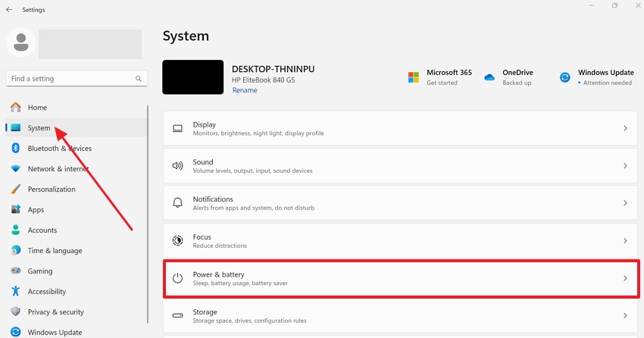Click the Find a setting search box

point(77,79)
